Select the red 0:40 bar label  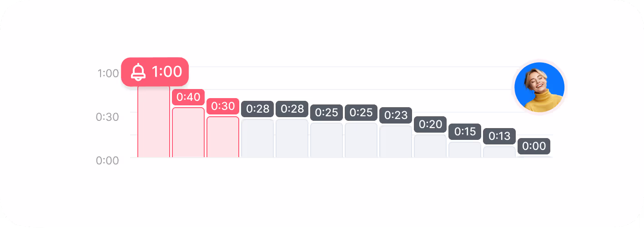pos(188,97)
